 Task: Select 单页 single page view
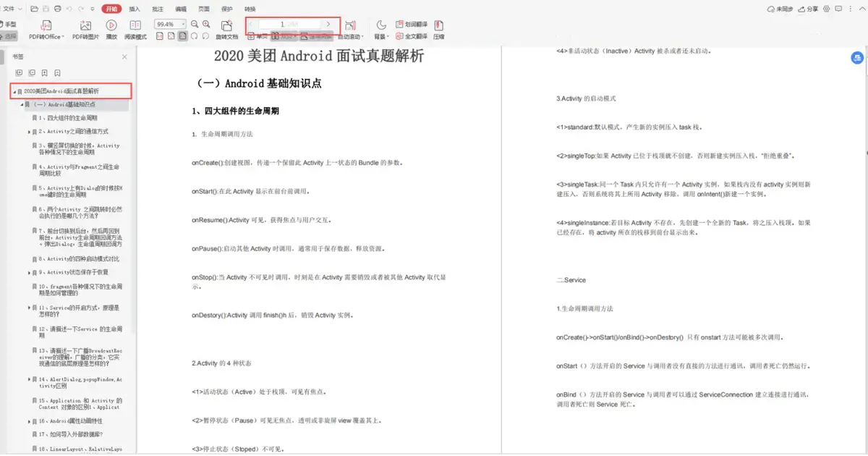(258, 36)
